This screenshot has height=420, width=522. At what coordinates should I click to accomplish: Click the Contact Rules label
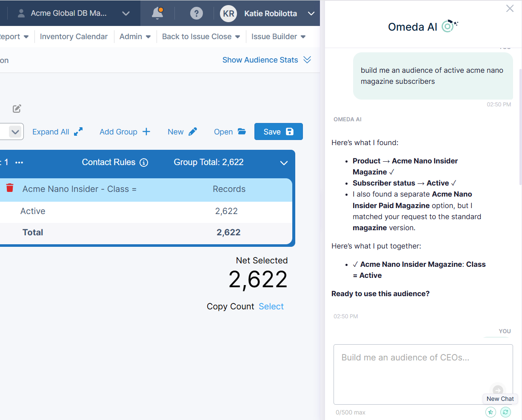[x=108, y=162]
